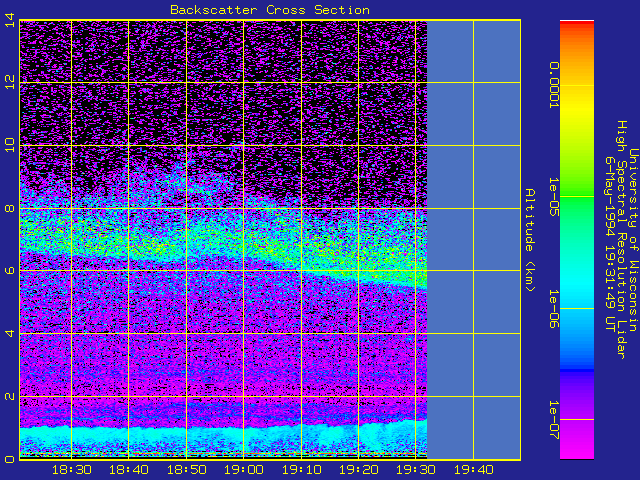Click the altitude label 2
The width and height of the screenshot is (640, 480).
pos(10,396)
